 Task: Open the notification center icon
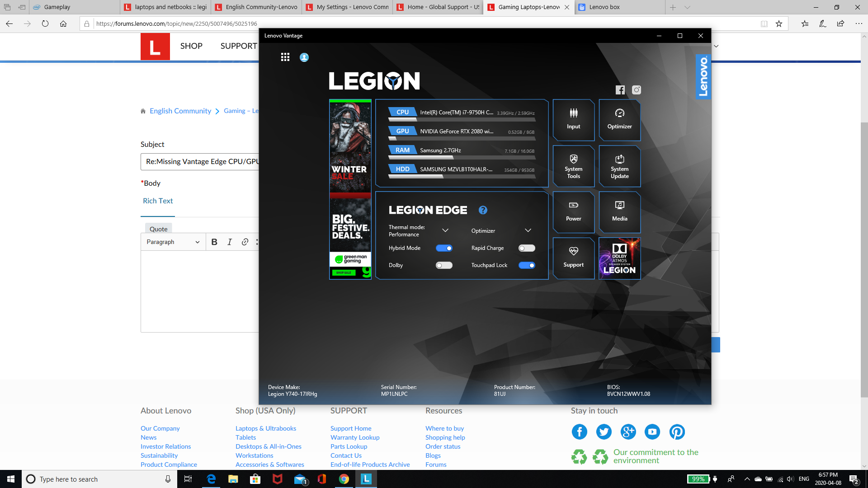854,479
